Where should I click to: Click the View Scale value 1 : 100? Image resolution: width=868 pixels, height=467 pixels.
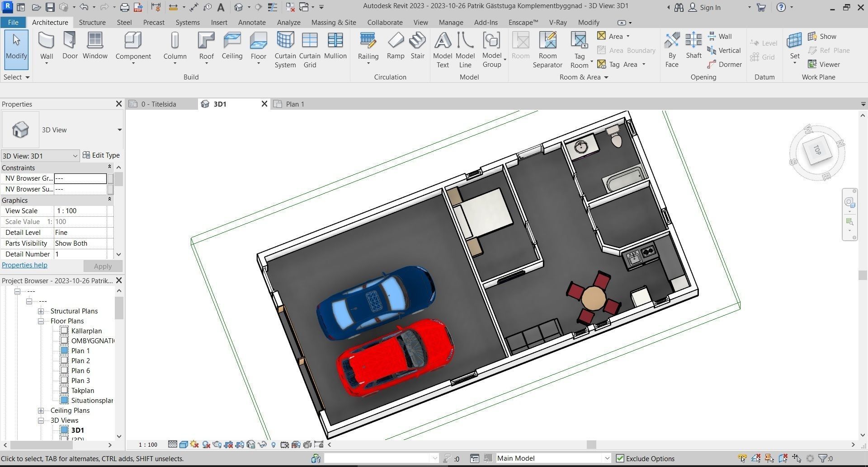[80, 211]
